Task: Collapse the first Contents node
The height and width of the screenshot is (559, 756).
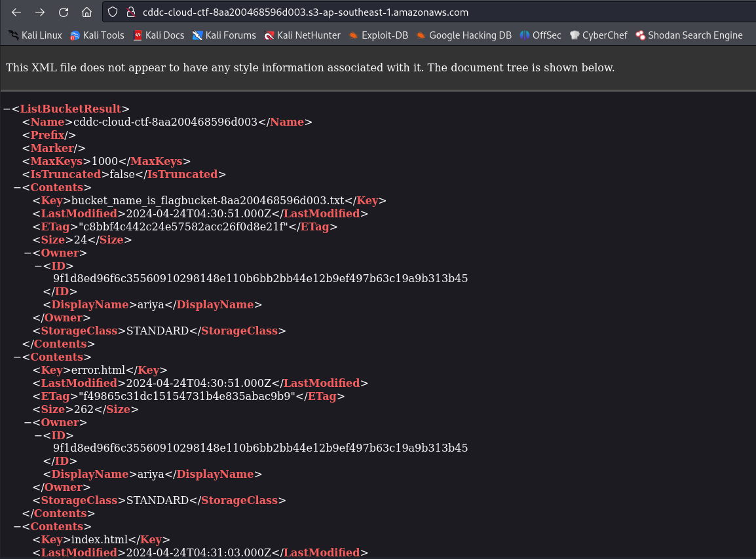Action: [x=17, y=188]
